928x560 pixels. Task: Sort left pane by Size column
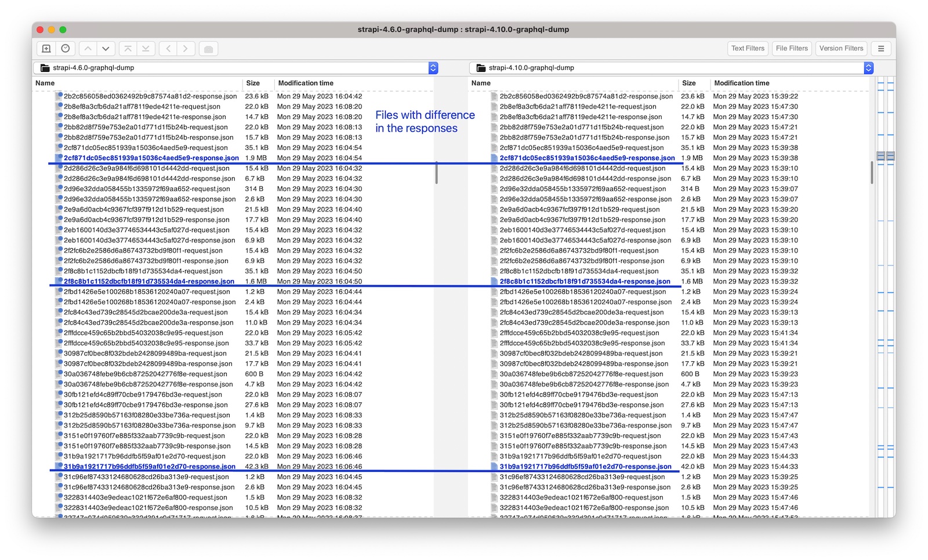(x=258, y=83)
